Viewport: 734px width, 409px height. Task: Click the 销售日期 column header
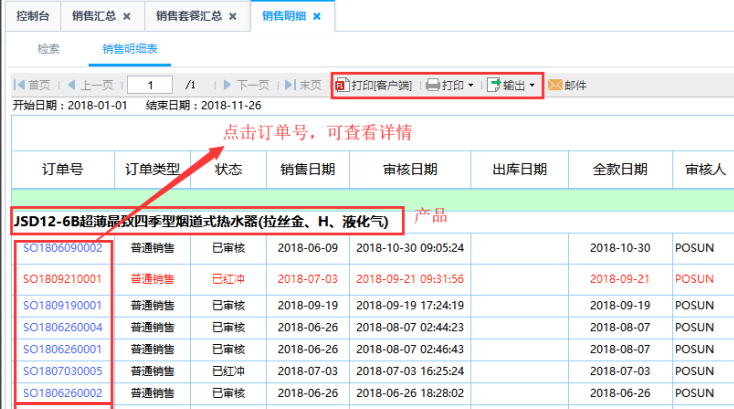coord(307,169)
